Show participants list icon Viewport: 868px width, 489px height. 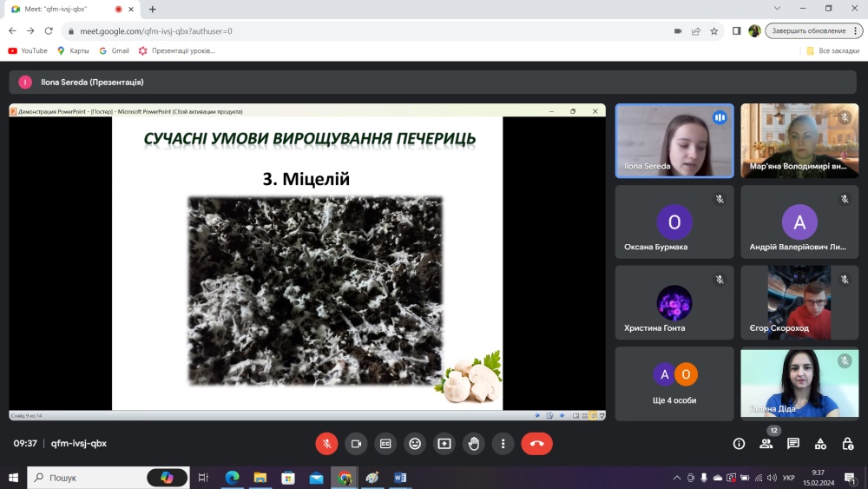[766, 444]
